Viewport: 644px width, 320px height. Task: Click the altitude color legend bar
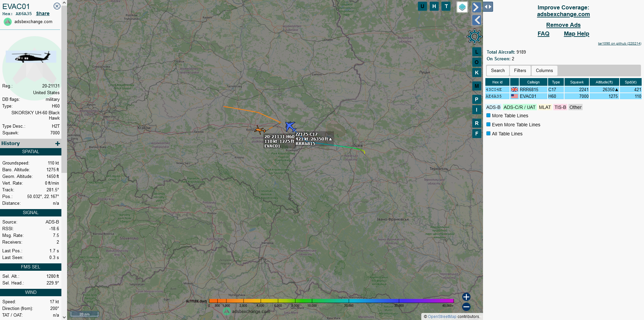[331, 301]
